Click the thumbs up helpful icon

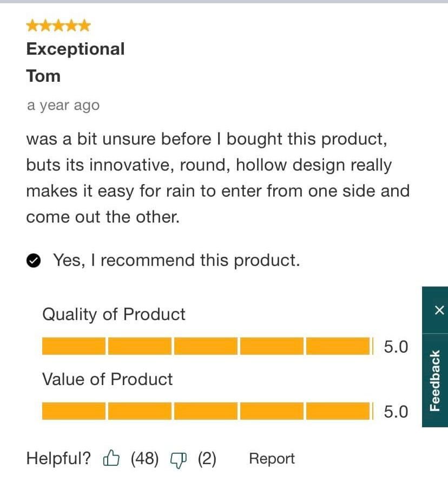[111, 459]
